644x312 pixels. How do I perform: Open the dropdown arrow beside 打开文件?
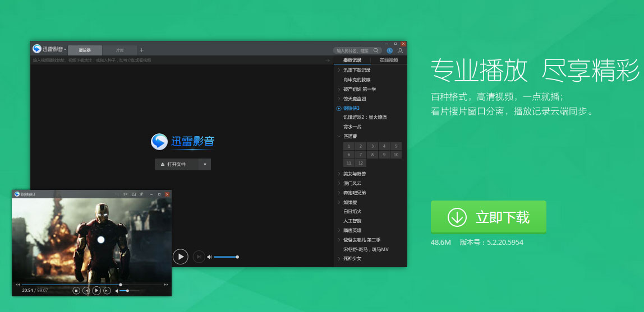[x=205, y=164]
